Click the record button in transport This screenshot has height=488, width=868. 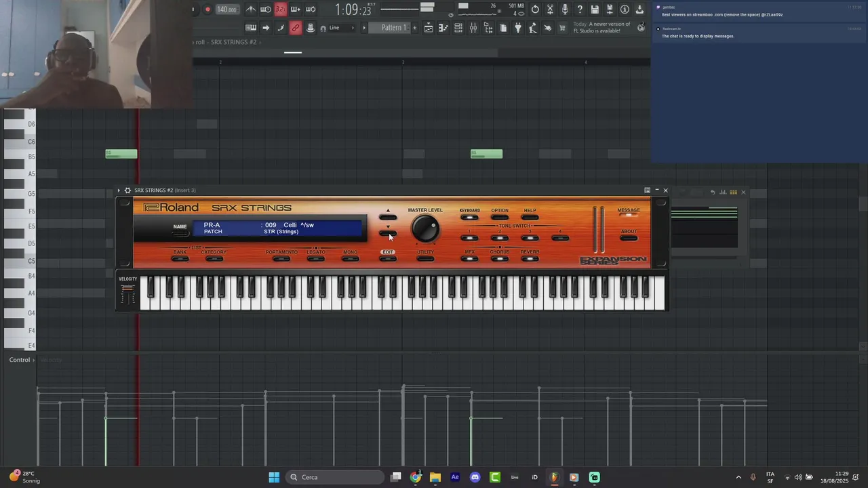[x=208, y=9]
